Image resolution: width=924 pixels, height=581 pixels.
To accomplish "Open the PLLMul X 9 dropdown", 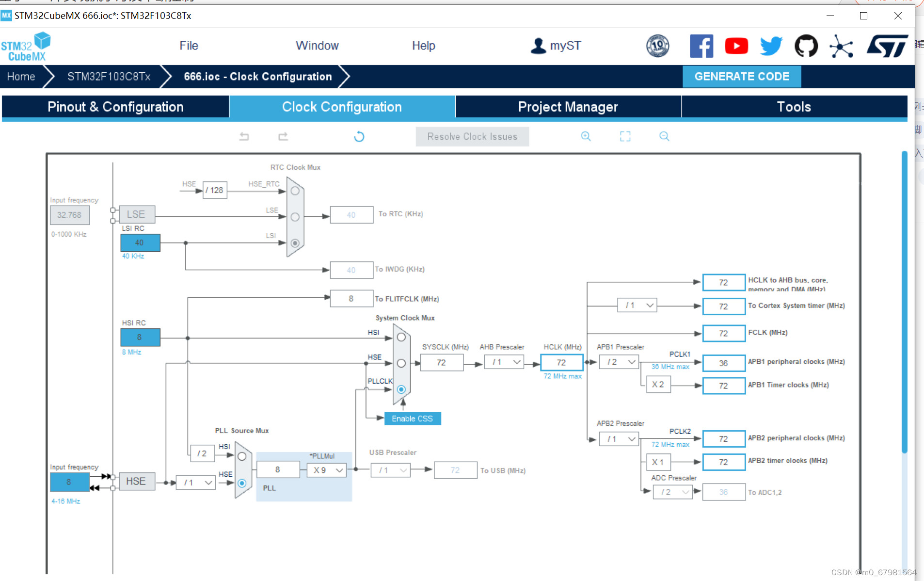I will coord(327,470).
